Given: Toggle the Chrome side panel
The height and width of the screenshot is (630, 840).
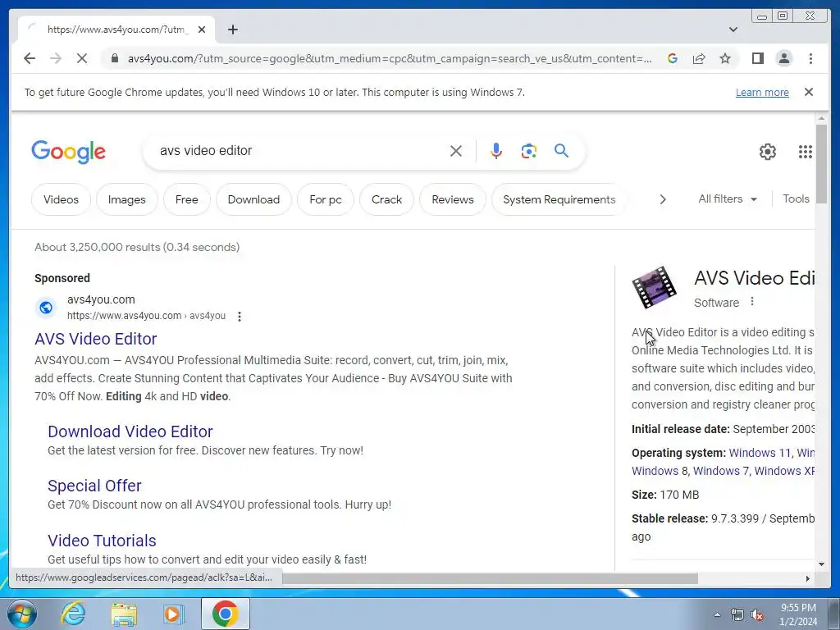Looking at the screenshot, I should (x=757, y=58).
